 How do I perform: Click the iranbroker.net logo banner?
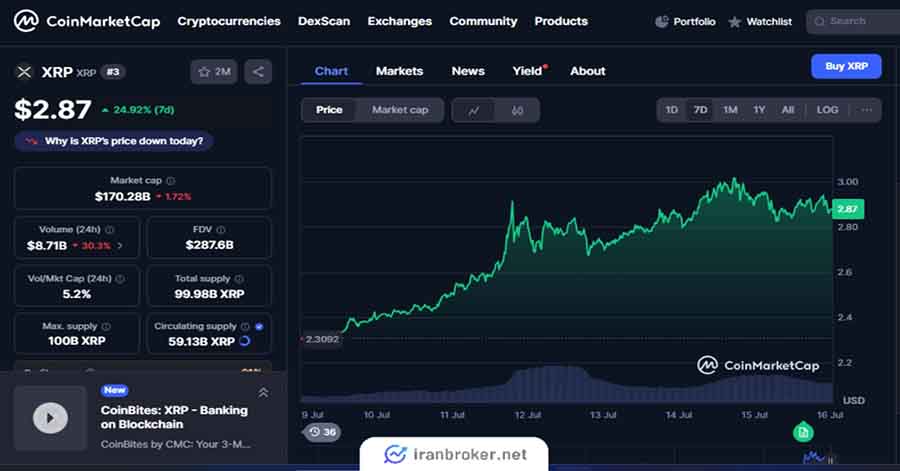(x=454, y=454)
